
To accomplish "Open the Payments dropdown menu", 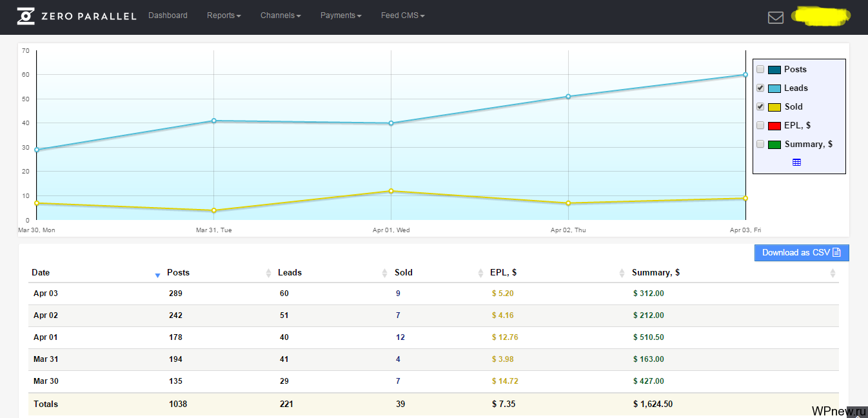I will pyautogui.click(x=340, y=15).
